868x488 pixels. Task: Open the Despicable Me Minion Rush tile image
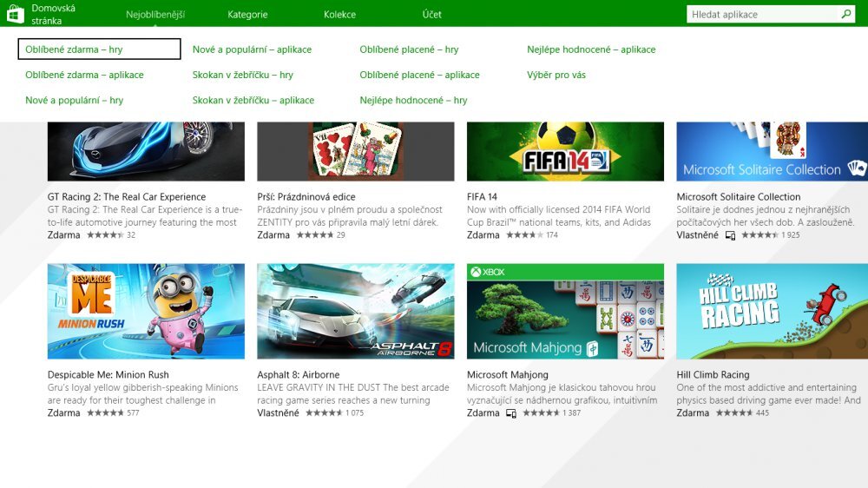click(x=146, y=311)
